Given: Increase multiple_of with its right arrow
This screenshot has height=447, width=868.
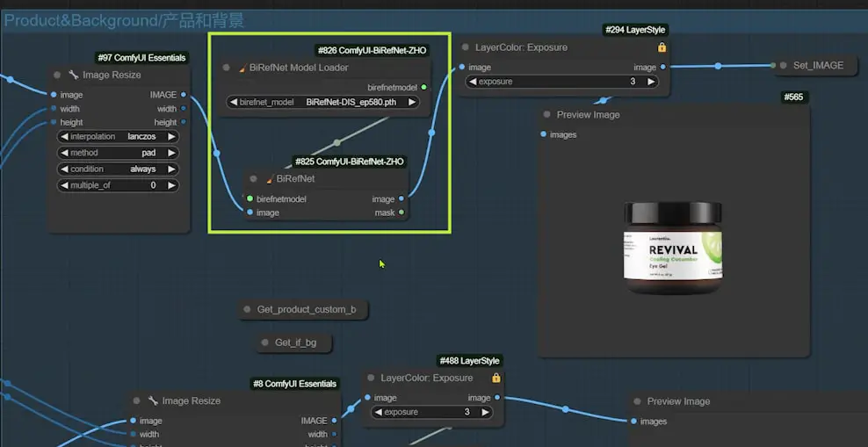Looking at the screenshot, I should point(171,185).
